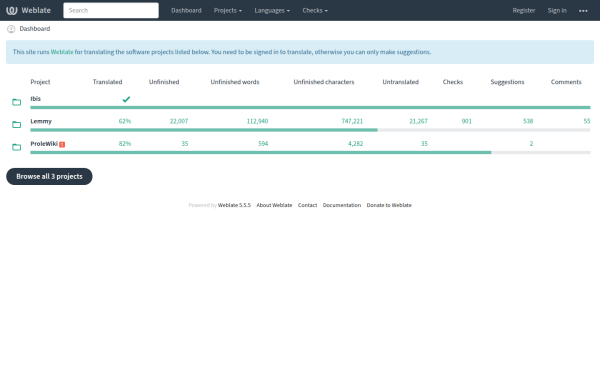The height and width of the screenshot is (375, 600).
Task: Click Lemmy's 901 checks count
Action: point(466,121)
